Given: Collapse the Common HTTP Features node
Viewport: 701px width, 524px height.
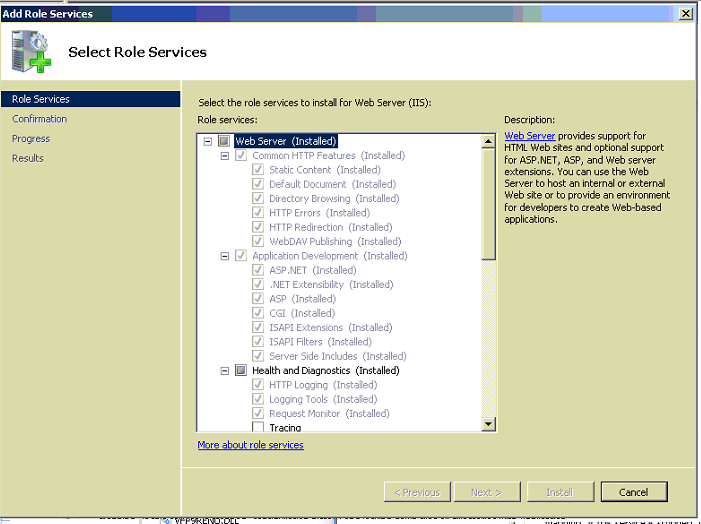Looking at the screenshot, I should click(225, 156).
